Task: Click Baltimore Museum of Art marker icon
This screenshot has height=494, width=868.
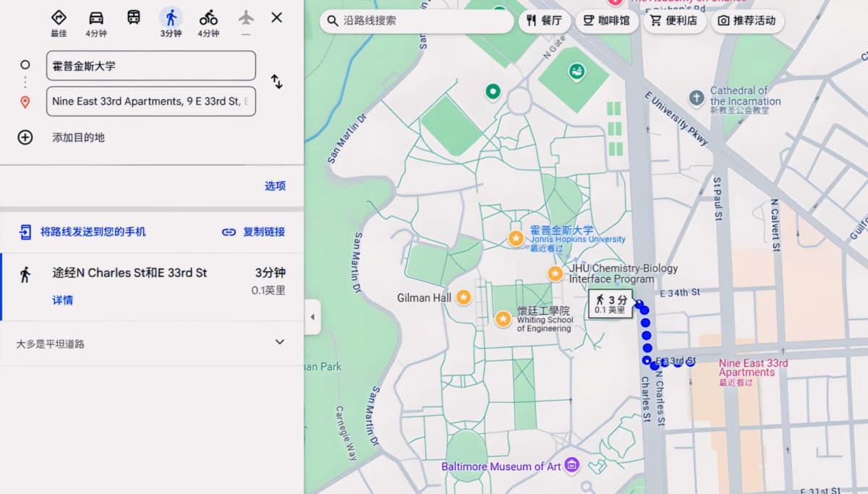Action: pos(571,464)
